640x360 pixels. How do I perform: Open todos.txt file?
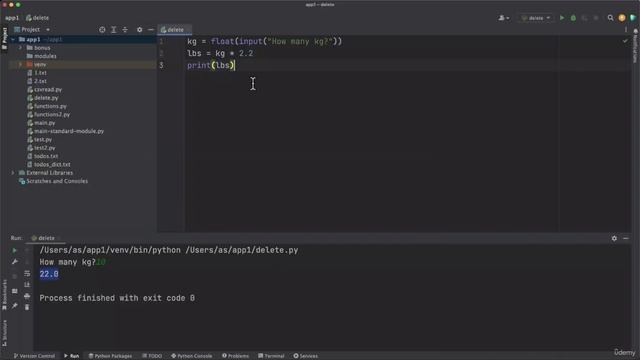pos(46,156)
